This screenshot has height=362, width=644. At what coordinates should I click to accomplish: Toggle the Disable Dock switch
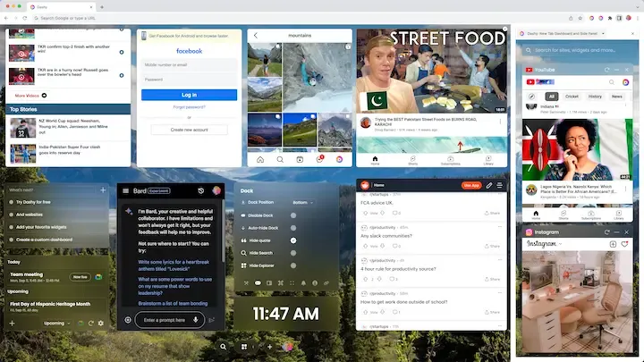293,215
